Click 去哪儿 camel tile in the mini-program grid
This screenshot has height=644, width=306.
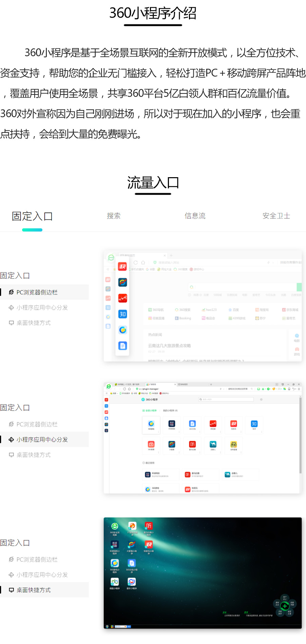(213, 446)
